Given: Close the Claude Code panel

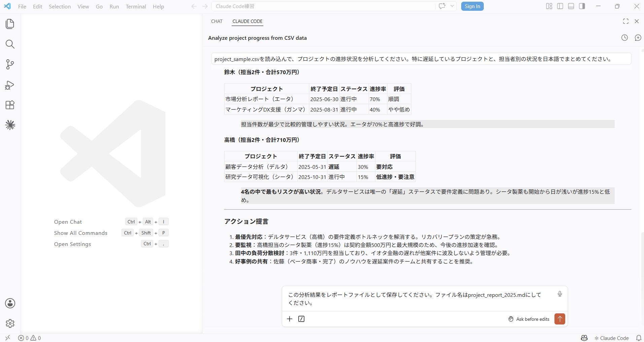Looking at the screenshot, I should 637,21.
